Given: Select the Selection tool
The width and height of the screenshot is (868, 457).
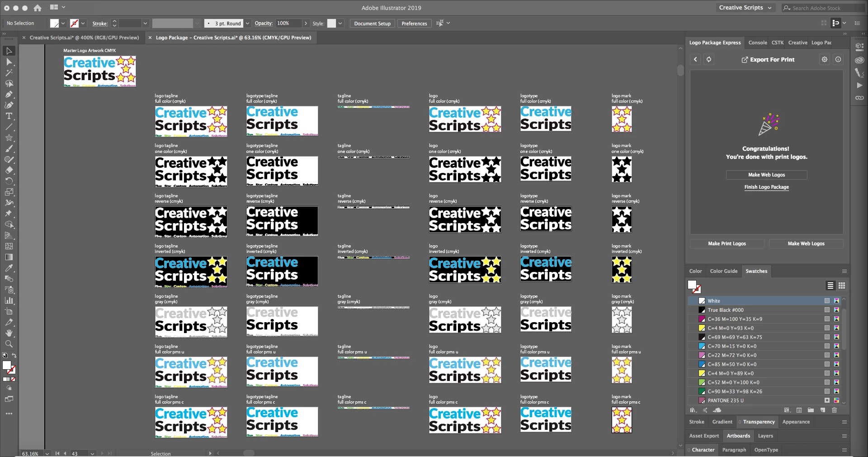Looking at the screenshot, I should tap(9, 51).
